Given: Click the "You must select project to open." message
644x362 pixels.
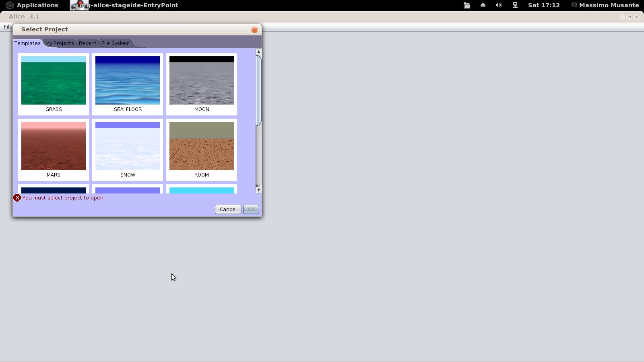Looking at the screenshot, I should [x=64, y=198].
